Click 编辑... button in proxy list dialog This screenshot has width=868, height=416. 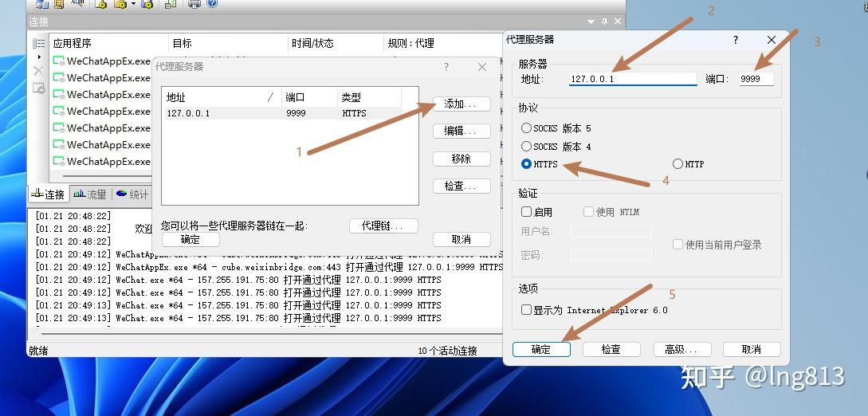click(x=461, y=131)
